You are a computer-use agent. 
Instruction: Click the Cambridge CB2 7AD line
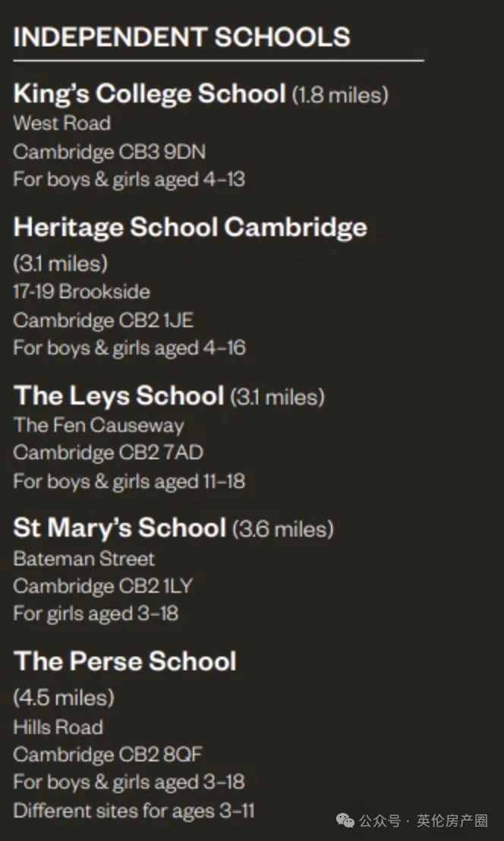pyautogui.click(x=109, y=452)
